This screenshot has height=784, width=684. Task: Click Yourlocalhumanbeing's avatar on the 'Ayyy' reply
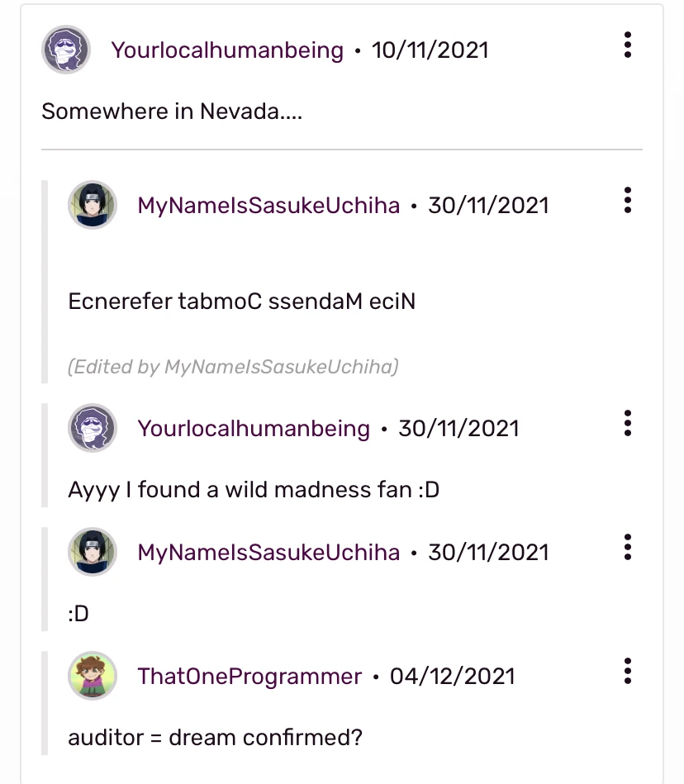[93, 428]
